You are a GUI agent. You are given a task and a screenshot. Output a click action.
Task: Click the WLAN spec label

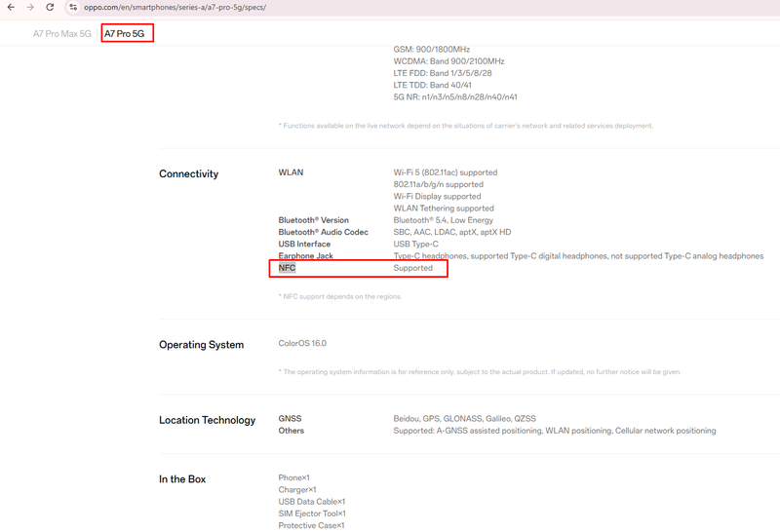coord(291,172)
